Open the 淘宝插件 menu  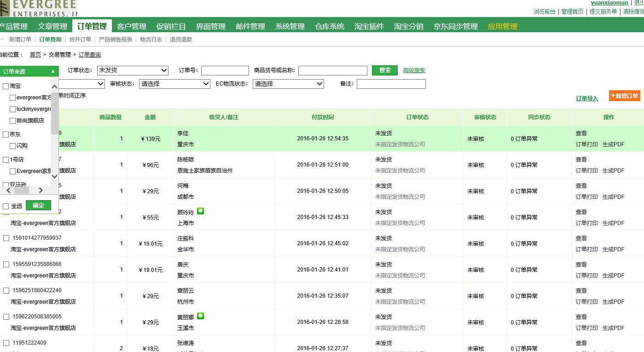pyautogui.click(x=369, y=27)
